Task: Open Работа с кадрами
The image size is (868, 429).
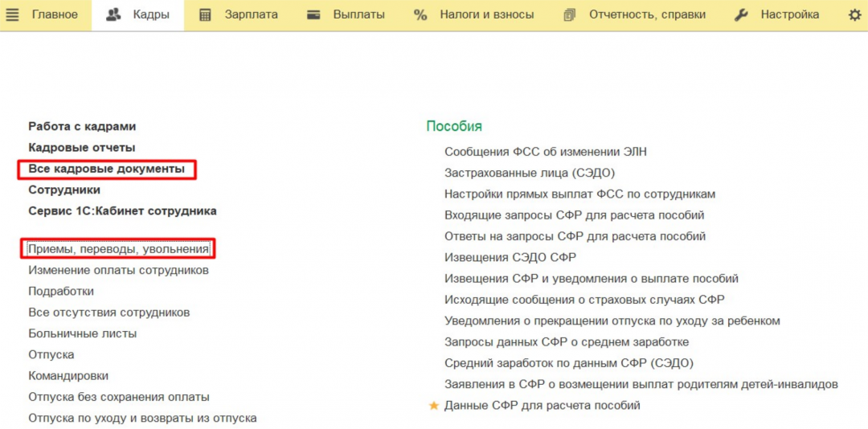Action: tap(82, 126)
